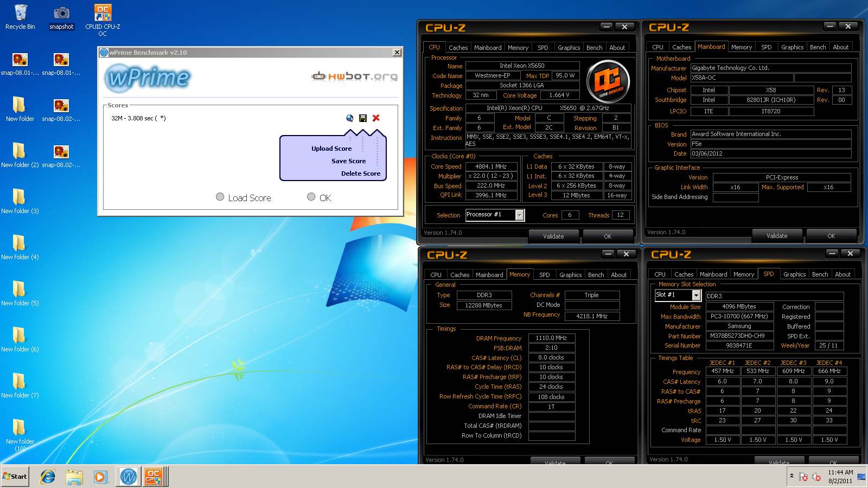Select the 32M - 3.808 sec score entry

[x=138, y=118]
